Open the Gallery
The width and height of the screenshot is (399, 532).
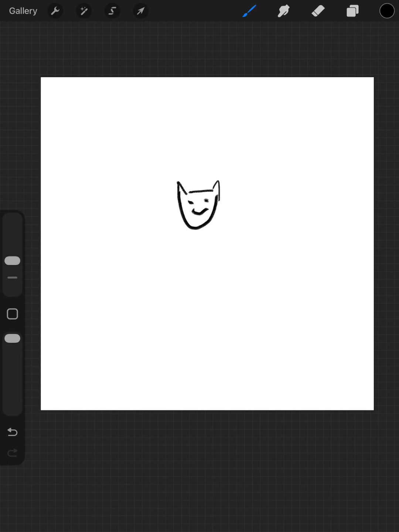point(23,11)
